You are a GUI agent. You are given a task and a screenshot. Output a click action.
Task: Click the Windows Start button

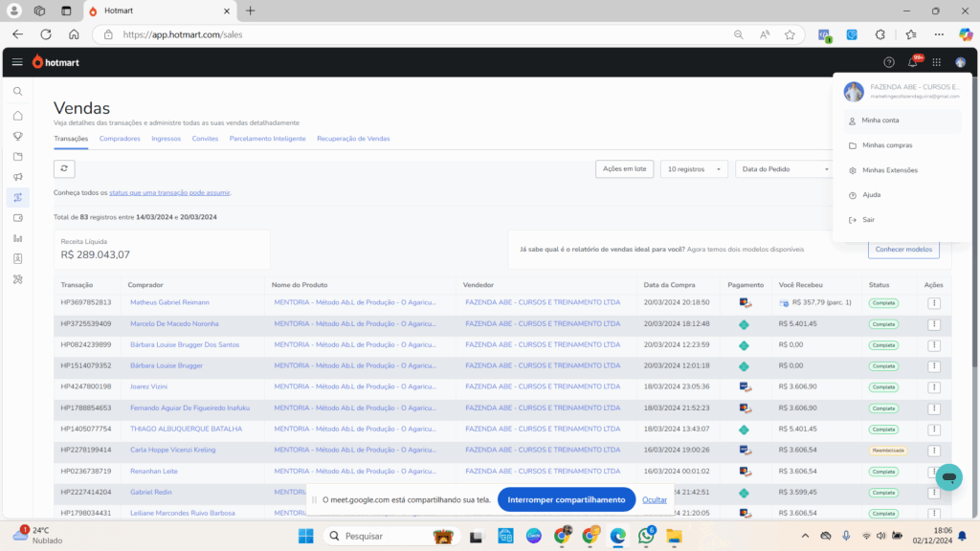coord(305,536)
